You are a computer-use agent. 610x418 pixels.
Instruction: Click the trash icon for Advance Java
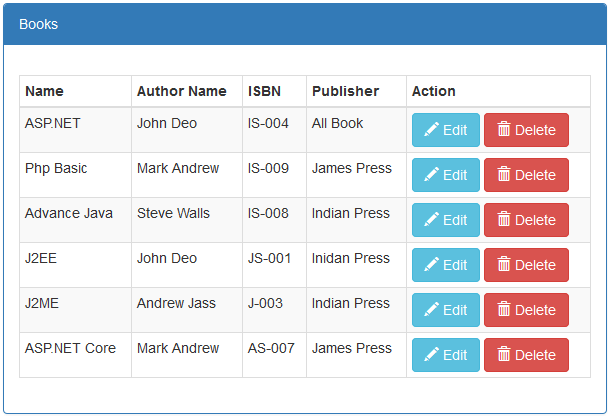pos(504,220)
